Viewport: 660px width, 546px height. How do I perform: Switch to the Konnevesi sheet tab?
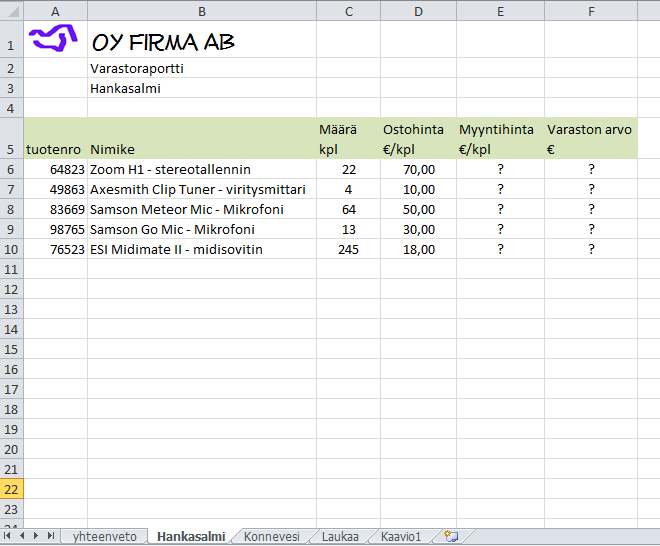coord(271,536)
